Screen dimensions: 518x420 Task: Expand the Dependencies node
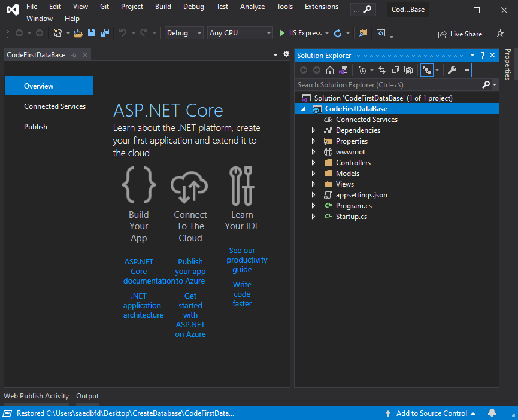click(313, 130)
